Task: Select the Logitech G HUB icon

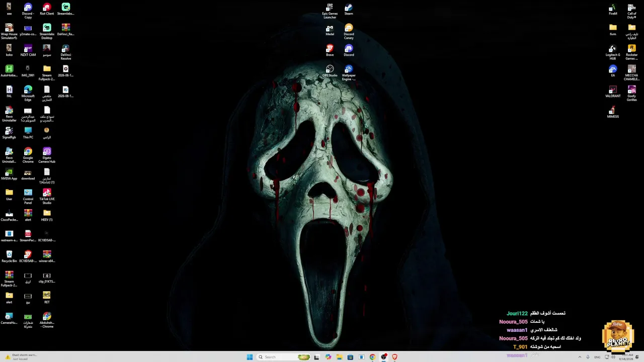Action: click(x=613, y=52)
